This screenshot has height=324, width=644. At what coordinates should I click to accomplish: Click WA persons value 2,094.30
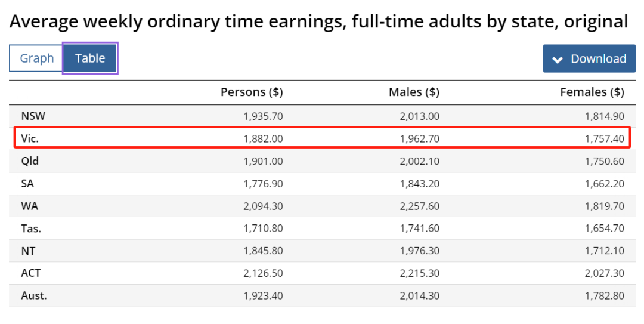[x=263, y=206]
